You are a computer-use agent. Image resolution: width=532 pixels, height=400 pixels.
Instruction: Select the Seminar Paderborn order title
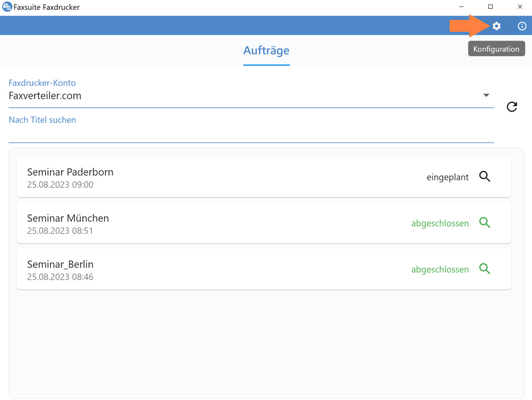coord(70,172)
